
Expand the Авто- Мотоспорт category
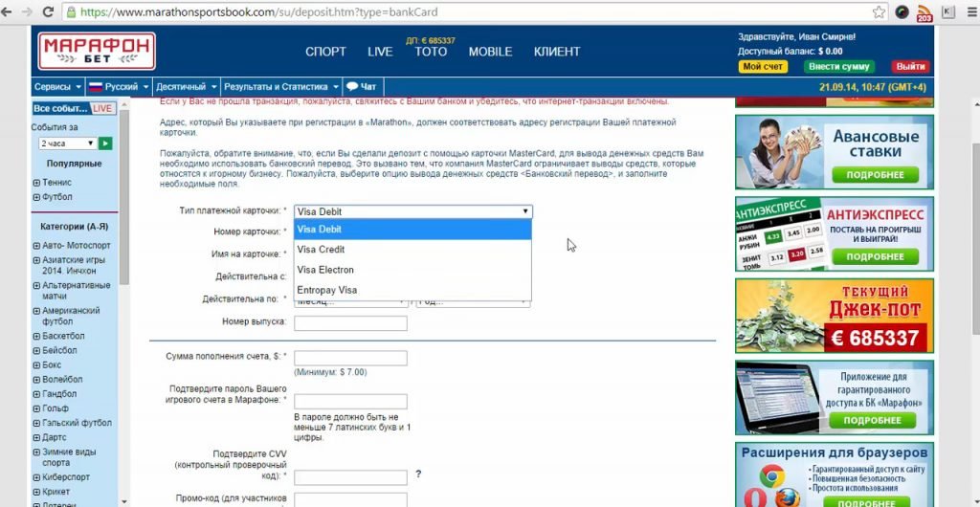click(x=36, y=246)
